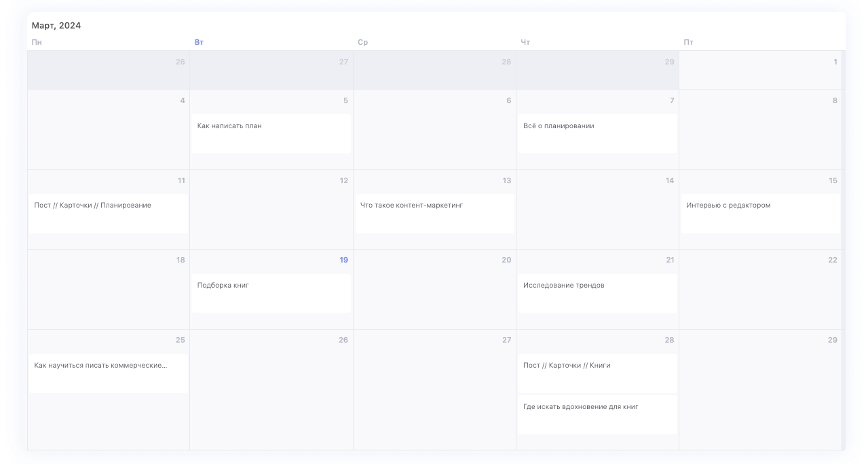Click the "Чт" weekday column header
Image resolution: width=868 pixels, height=464 pixels.
(x=525, y=42)
